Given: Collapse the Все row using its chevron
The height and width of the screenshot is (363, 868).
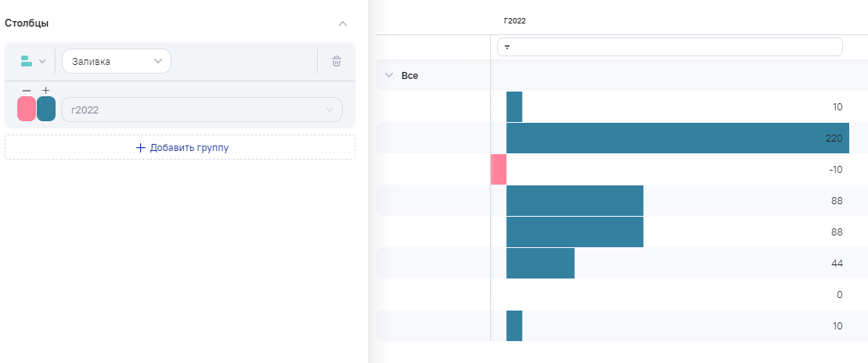Looking at the screenshot, I should pos(388,76).
